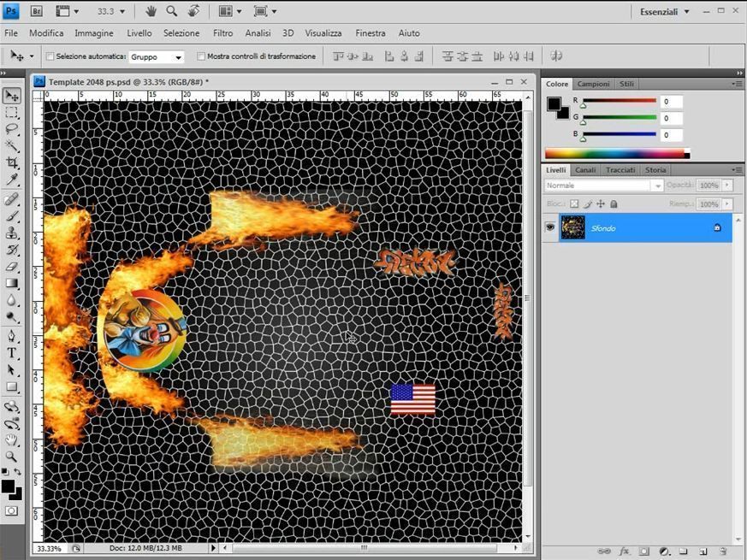Select the 3D Rotate tool
The height and width of the screenshot is (560, 747).
[x=12, y=406]
